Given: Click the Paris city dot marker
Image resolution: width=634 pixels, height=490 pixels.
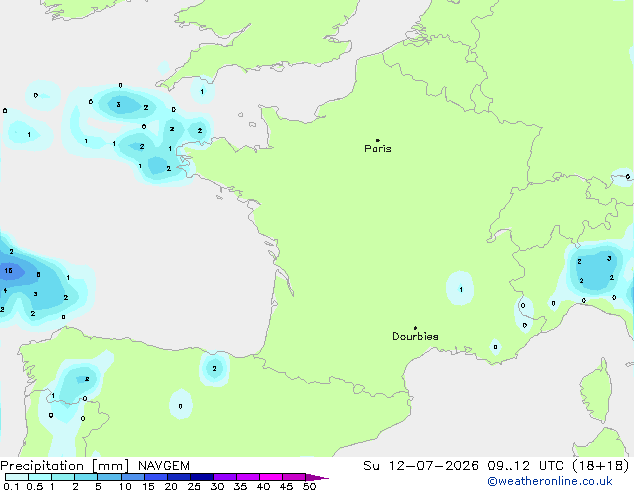Looking at the screenshot, I should [x=378, y=140].
